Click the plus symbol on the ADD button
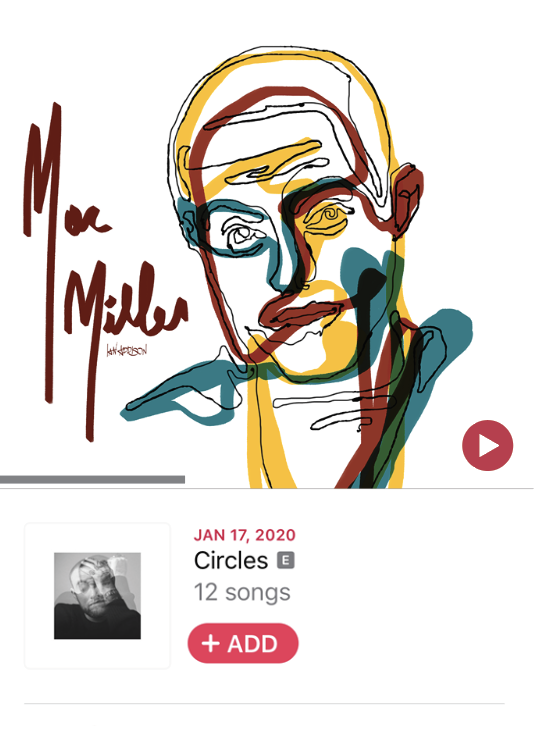This screenshot has width=538, height=734. [211, 644]
